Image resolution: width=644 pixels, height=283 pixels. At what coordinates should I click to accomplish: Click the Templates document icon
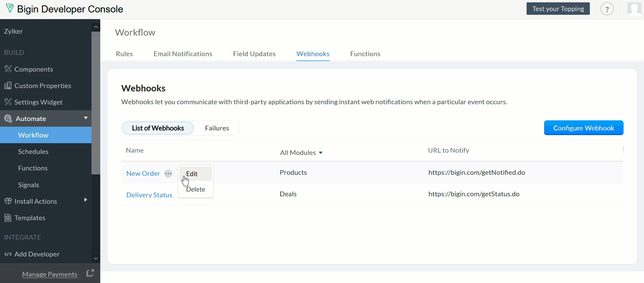(8, 218)
